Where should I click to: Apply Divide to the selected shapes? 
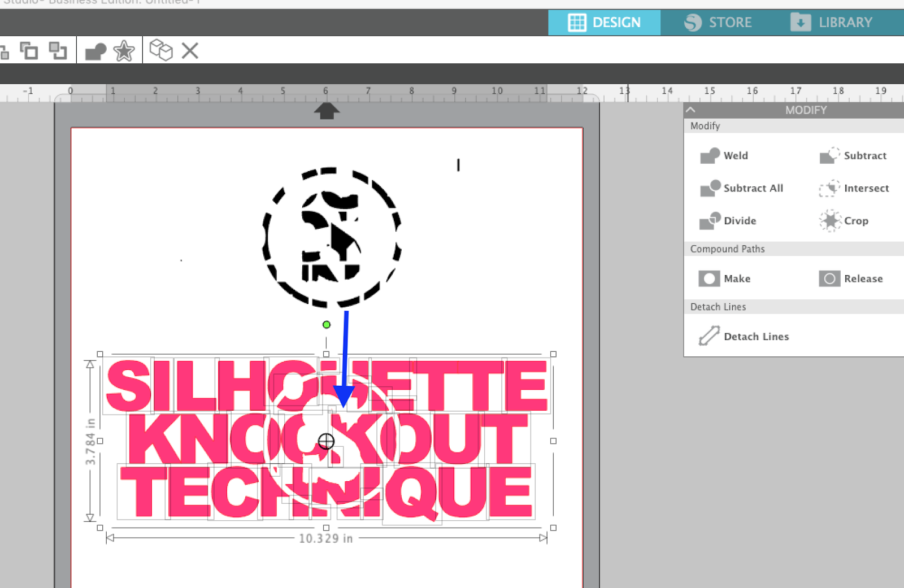click(730, 221)
